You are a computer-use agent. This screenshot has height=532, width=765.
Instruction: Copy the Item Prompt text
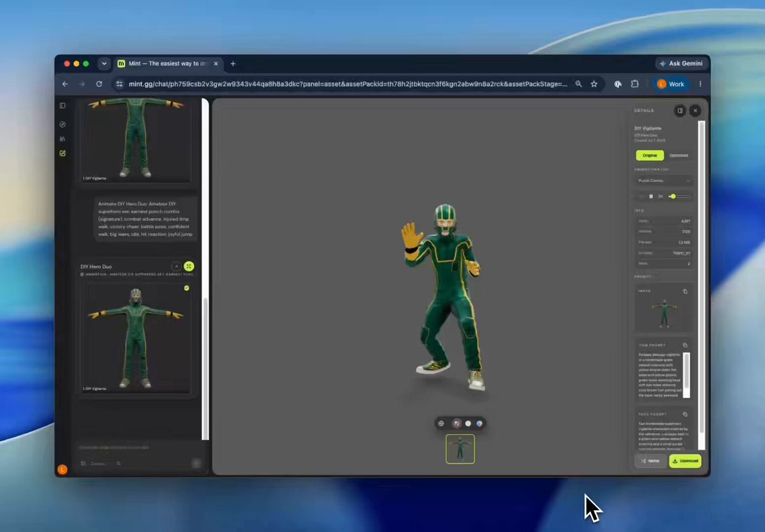coord(685,345)
